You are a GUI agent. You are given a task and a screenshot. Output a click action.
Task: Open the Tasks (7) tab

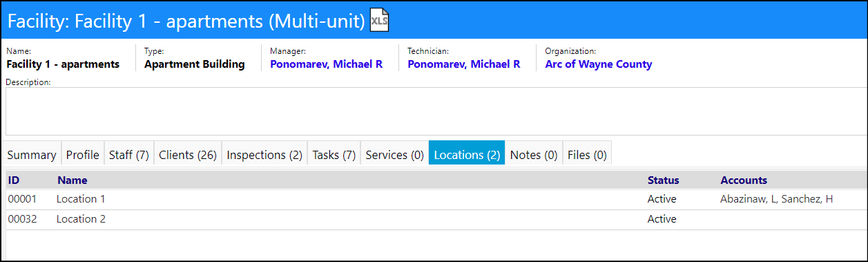click(x=334, y=155)
